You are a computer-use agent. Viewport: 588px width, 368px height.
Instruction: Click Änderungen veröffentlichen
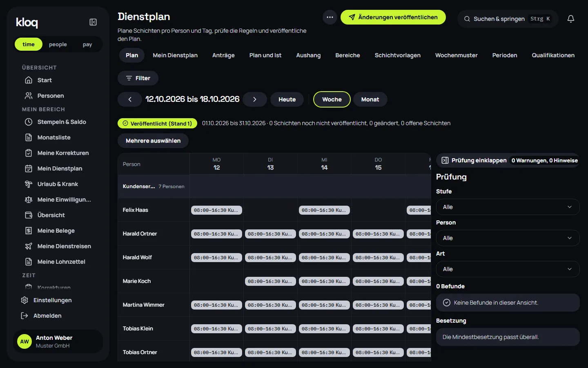click(x=393, y=17)
